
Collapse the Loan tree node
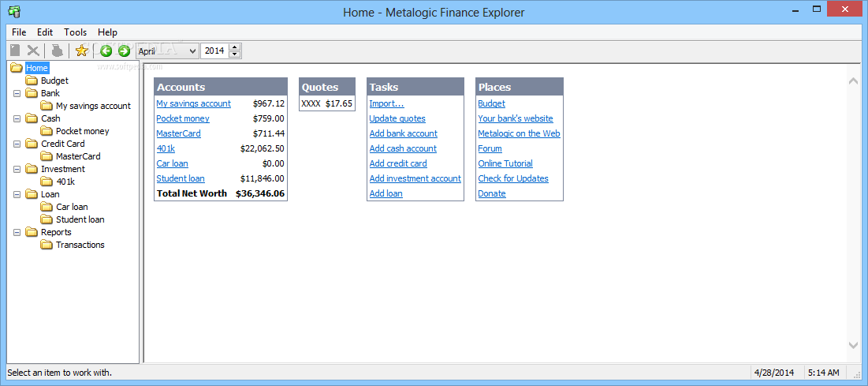(x=17, y=194)
